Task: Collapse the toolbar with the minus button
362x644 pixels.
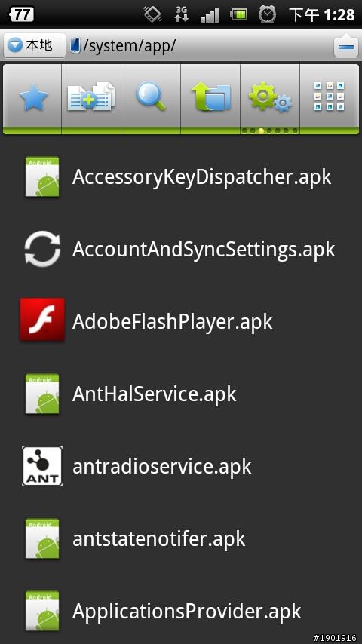Action: tap(346, 45)
